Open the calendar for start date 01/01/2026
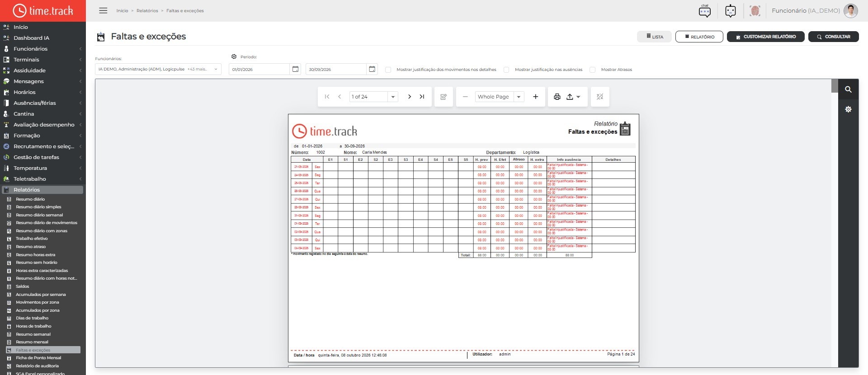Viewport: 868px width, 375px height. coord(295,69)
